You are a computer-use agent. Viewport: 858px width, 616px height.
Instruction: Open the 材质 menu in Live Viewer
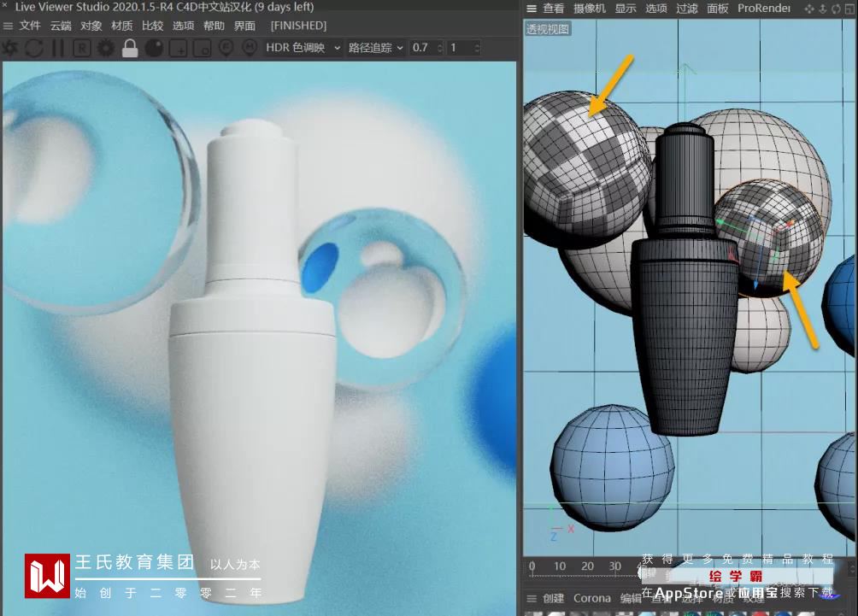click(x=122, y=26)
